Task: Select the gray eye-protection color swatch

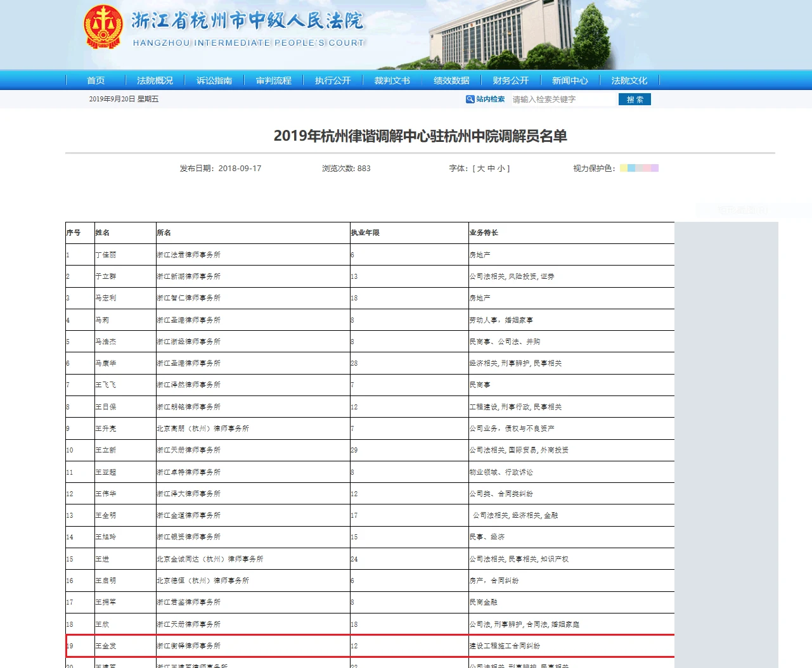Action: [x=639, y=168]
